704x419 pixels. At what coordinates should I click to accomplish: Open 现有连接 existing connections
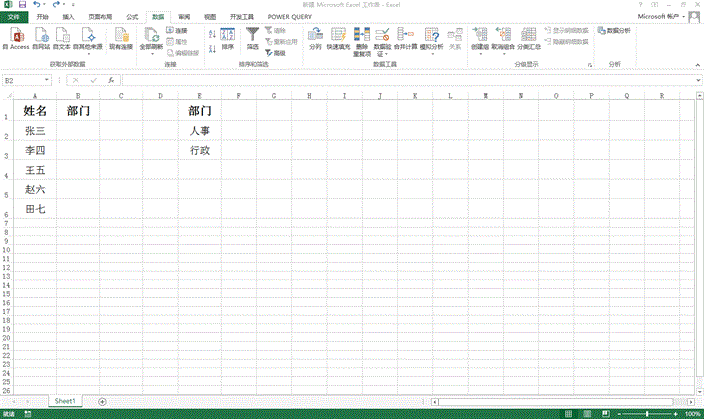(x=121, y=38)
